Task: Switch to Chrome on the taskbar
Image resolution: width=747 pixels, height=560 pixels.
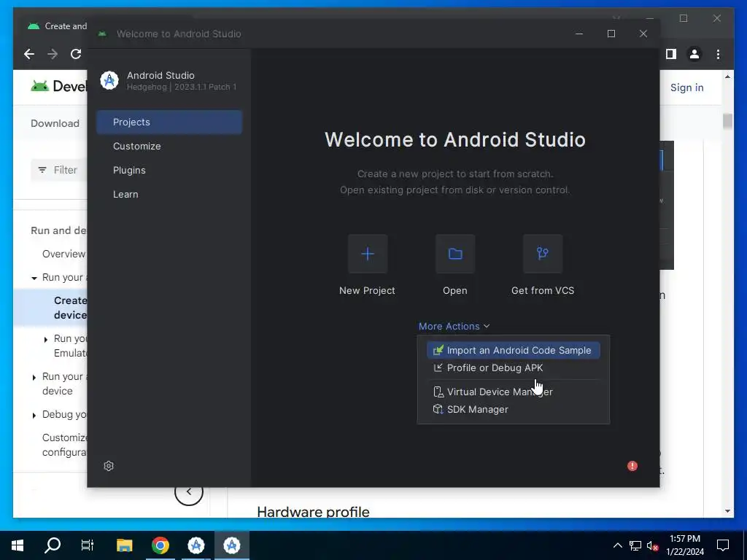Action: coord(160,545)
